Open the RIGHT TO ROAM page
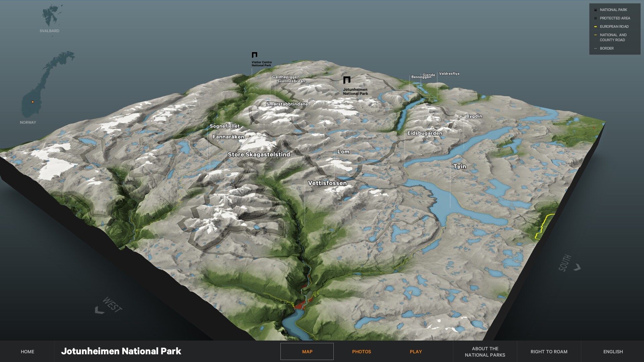 point(549,352)
